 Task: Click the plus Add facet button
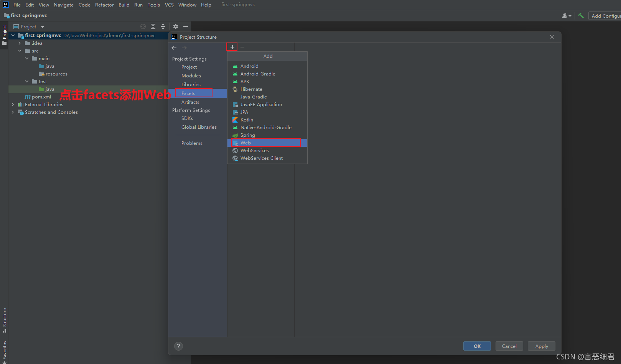coord(232,47)
